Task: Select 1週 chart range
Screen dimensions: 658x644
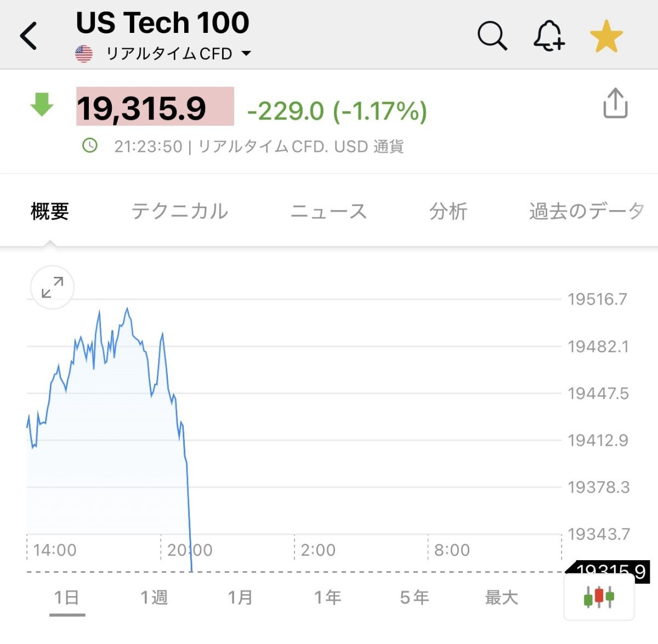Action: coord(154,597)
